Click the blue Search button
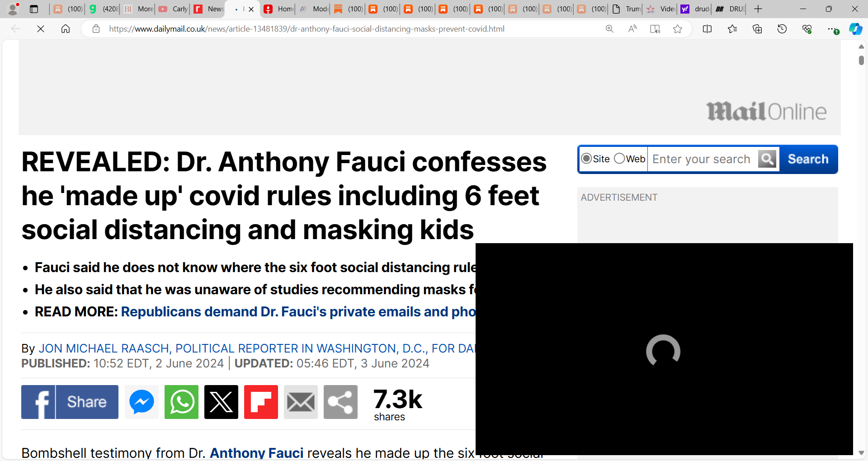868x461 pixels. (808, 159)
